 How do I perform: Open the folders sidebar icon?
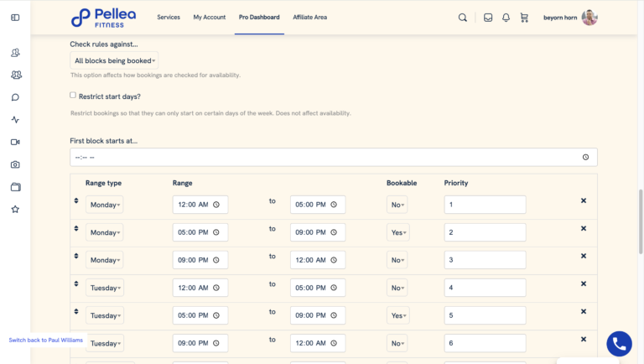click(15, 187)
